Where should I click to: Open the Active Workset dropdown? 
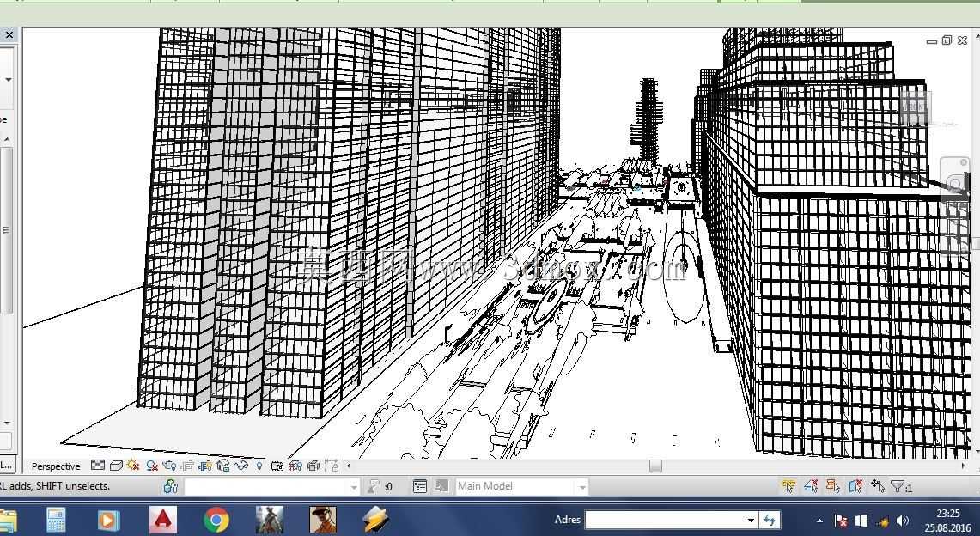(x=272, y=487)
